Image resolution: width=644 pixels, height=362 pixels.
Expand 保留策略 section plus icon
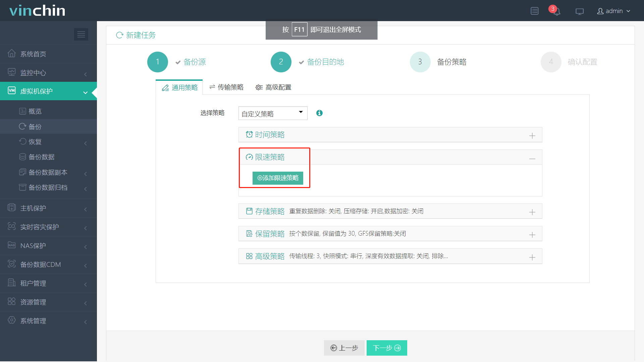[532, 235]
